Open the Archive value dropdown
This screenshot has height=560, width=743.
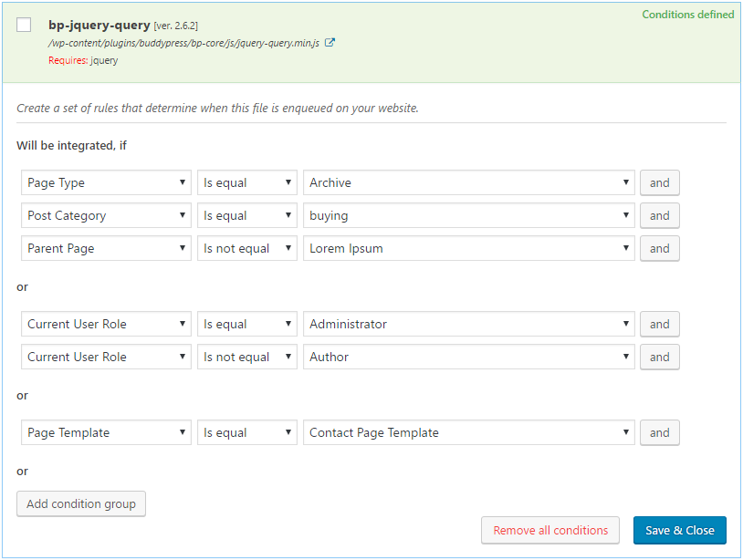(x=468, y=182)
